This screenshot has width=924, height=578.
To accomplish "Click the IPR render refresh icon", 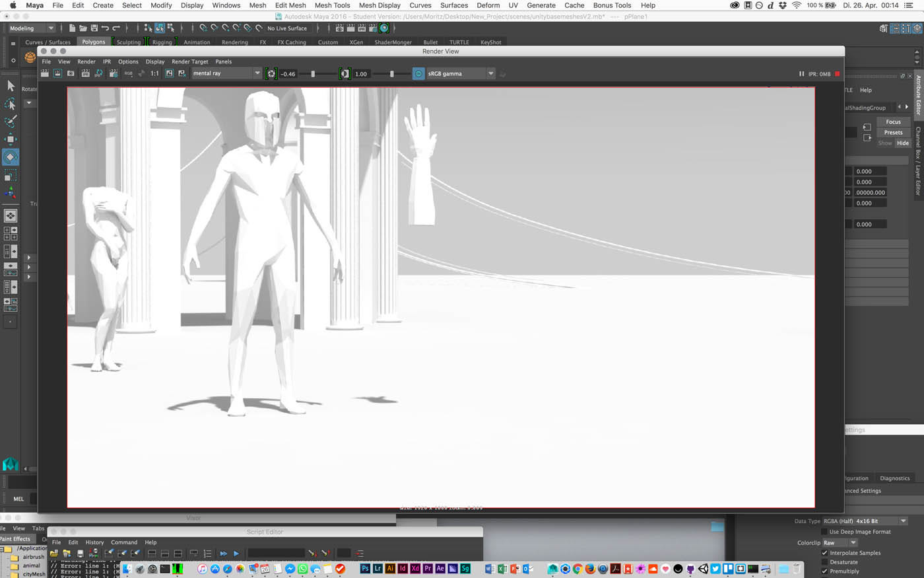I will click(98, 73).
